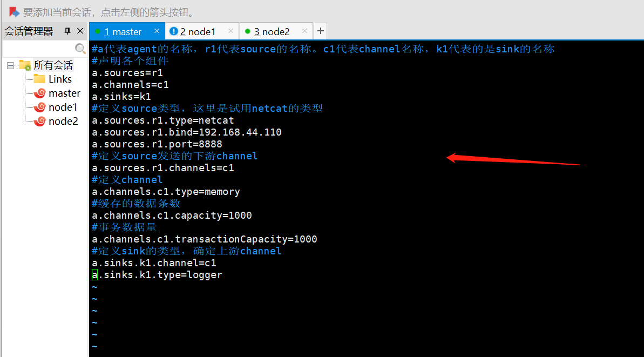Screen dimensions: 644x357
Task: Pin the session manager panel
Action: tap(67, 31)
